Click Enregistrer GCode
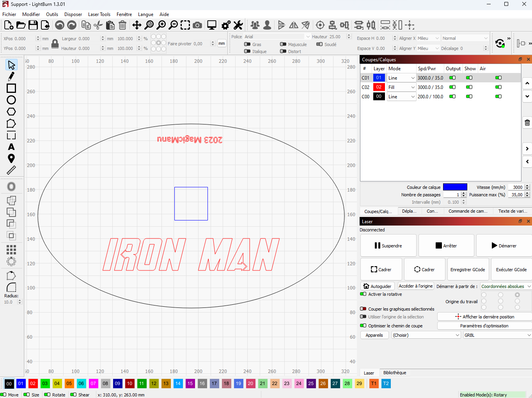This screenshot has width=532, height=398. (468, 269)
